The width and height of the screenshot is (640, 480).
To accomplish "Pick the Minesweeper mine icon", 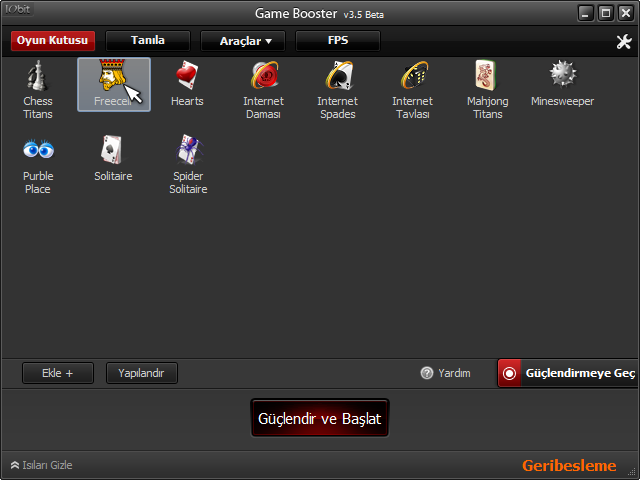I will pyautogui.click(x=562, y=74).
